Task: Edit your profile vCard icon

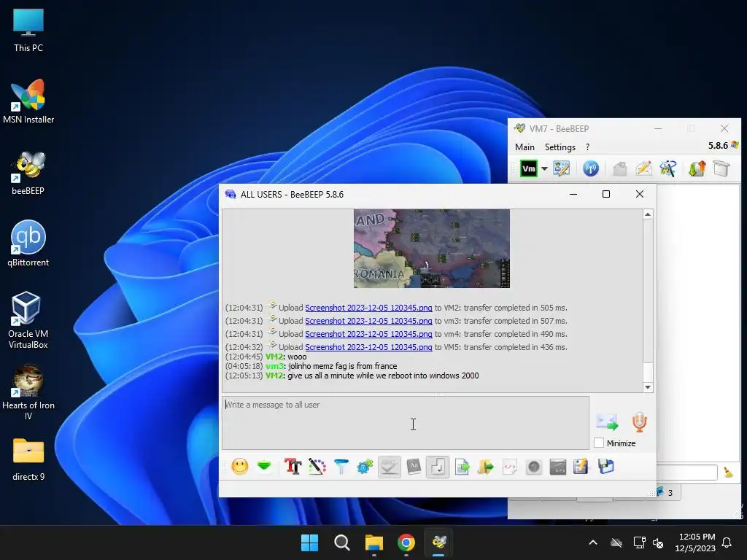Action: click(x=561, y=168)
